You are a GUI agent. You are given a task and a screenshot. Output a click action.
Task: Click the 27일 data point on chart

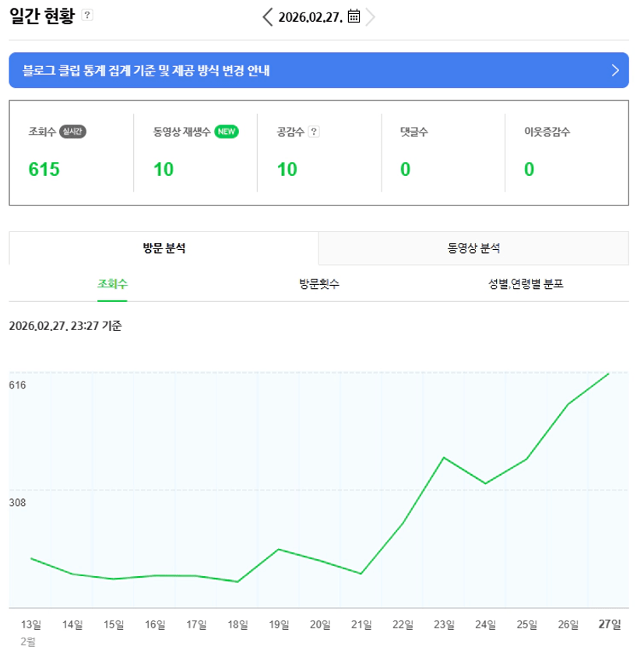pyautogui.click(x=608, y=374)
